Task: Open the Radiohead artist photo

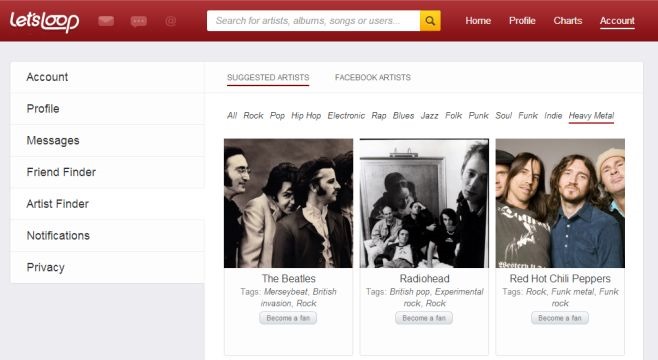Action: pyautogui.click(x=424, y=203)
